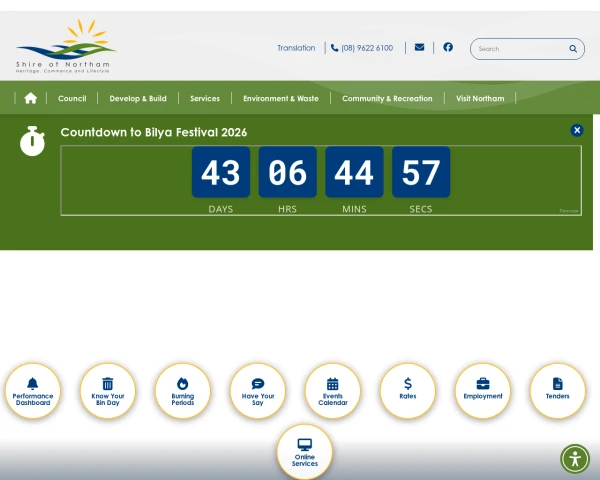The height and width of the screenshot is (480, 600).
Task: Click the Translation link
Action: pos(296,48)
